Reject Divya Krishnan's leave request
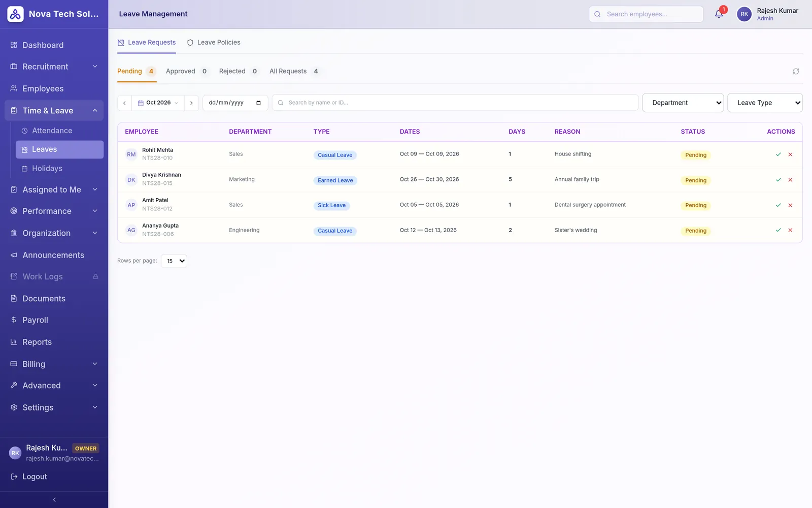 click(x=790, y=180)
